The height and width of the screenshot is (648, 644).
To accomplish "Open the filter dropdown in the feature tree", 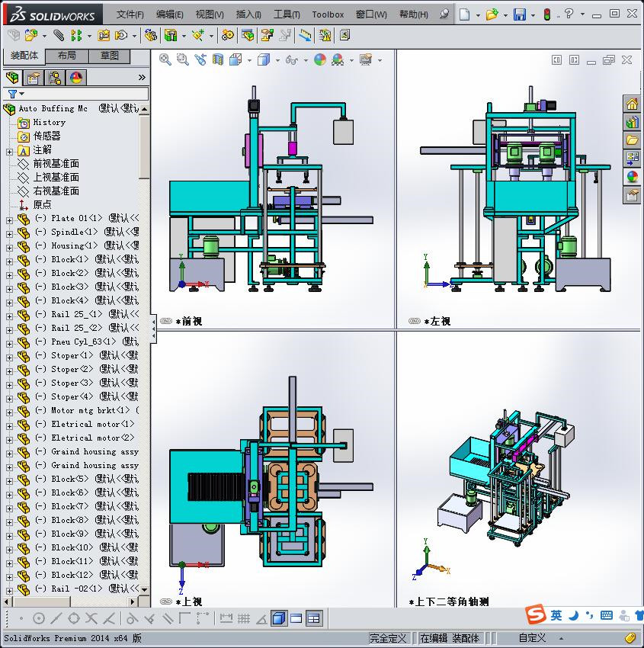I will (22, 94).
